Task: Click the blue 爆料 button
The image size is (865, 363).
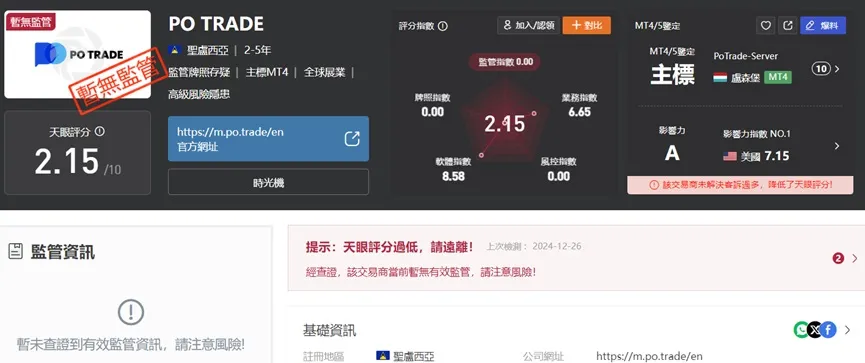Action: 823,25
